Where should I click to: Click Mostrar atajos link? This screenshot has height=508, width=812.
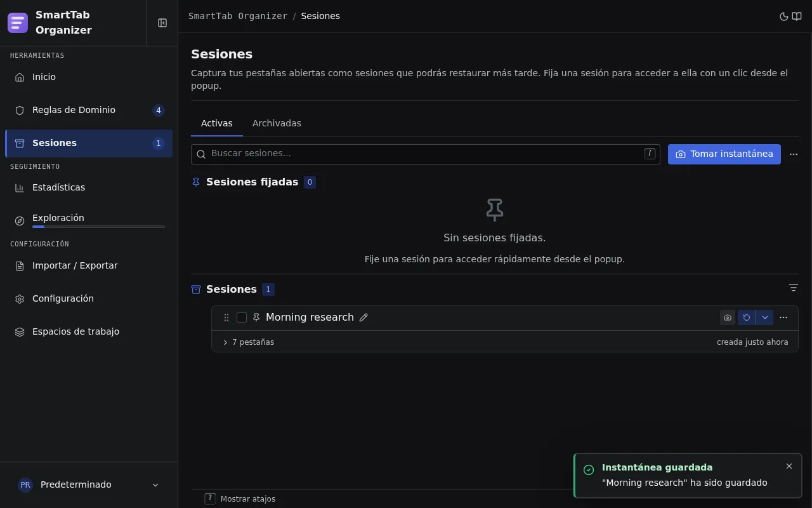(x=248, y=499)
